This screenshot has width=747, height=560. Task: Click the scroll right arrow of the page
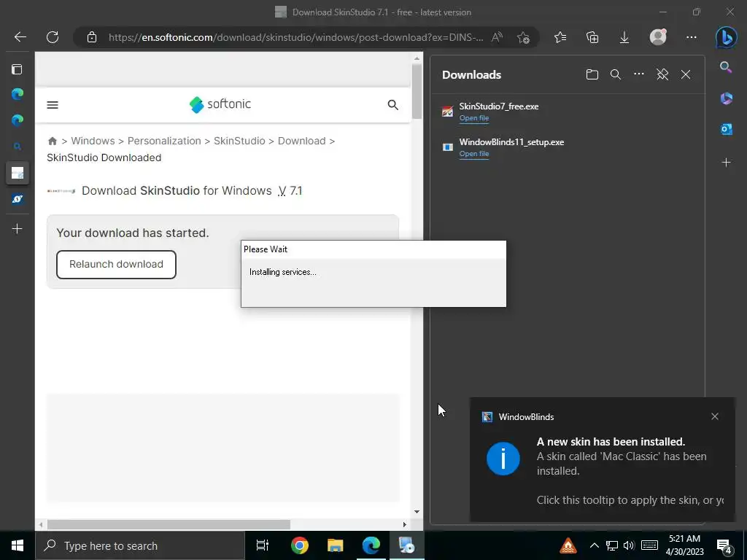point(404,524)
